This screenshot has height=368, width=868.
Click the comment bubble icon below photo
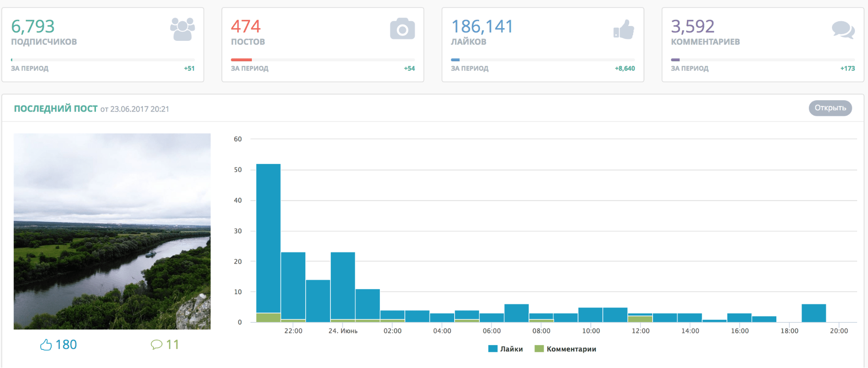point(156,345)
